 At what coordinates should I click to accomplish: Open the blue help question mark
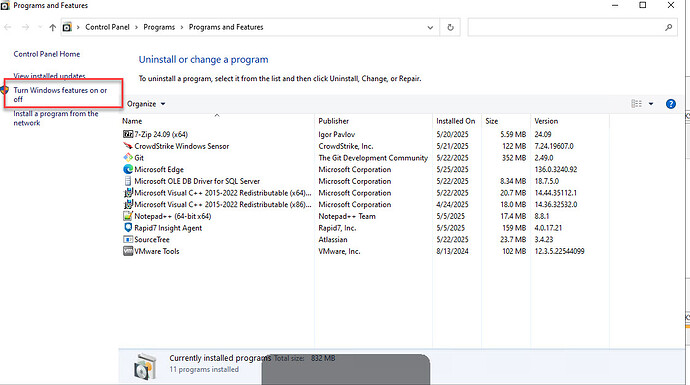click(671, 104)
